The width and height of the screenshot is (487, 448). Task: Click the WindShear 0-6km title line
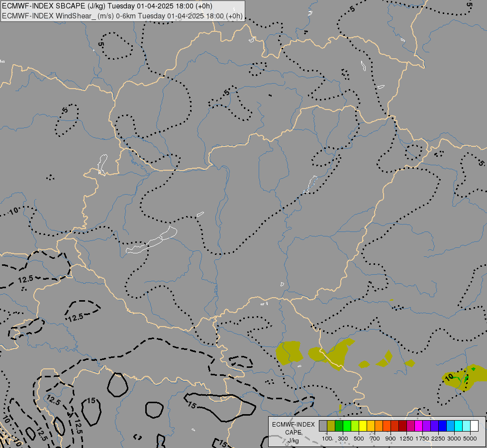(x=122, y=16)
